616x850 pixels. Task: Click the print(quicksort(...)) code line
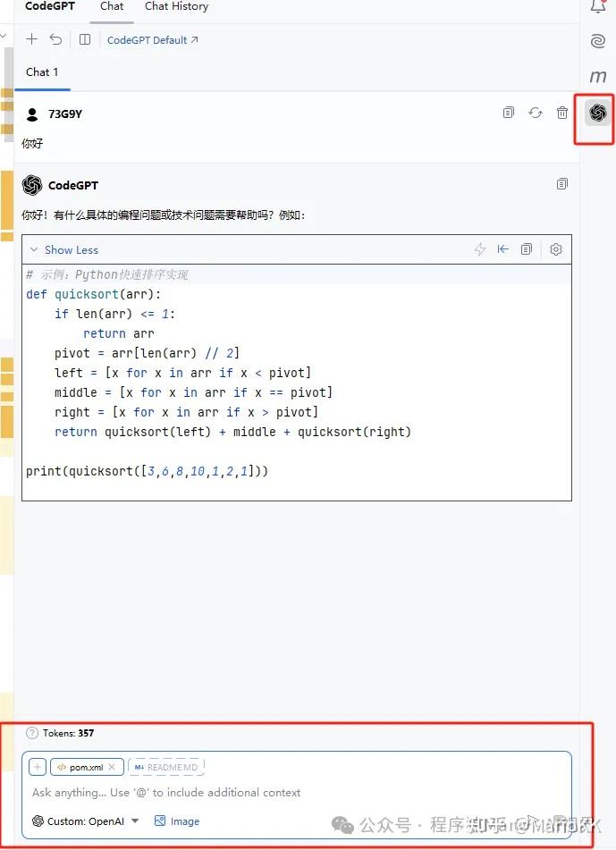(147, 471)
